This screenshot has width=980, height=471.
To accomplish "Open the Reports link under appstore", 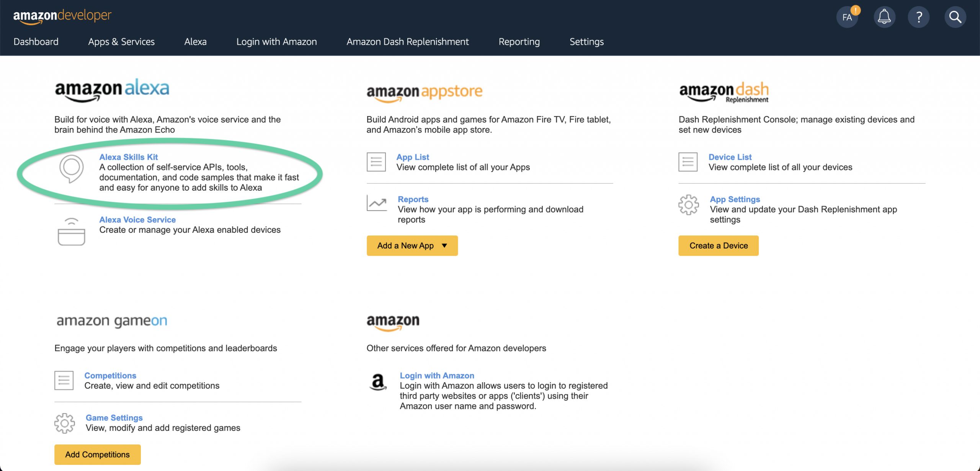I will tap(413, 199).
